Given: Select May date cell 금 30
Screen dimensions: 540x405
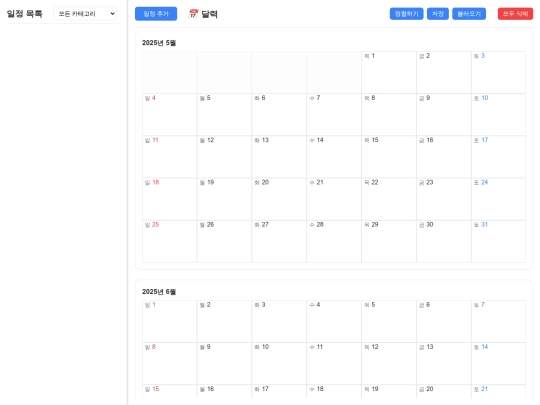Looking at the screenshot, I should click(x=444, y=241).
